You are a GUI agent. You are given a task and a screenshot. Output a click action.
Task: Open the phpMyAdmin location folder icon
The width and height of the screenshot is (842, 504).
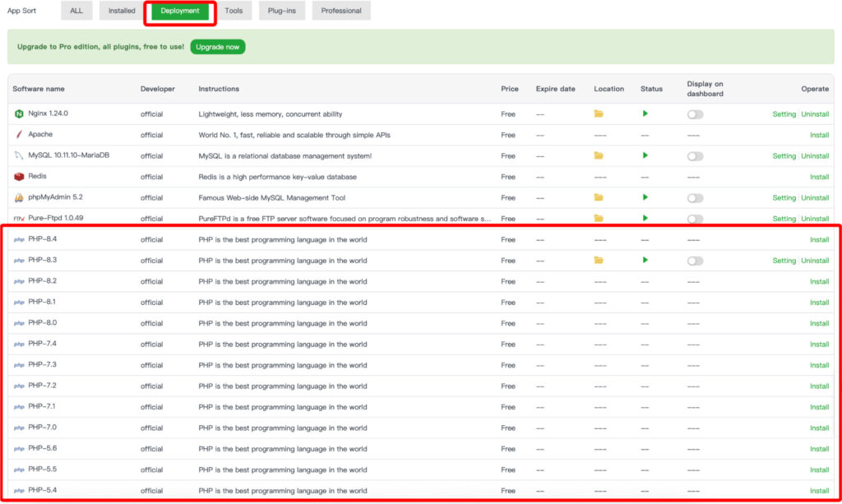click(x=599, y=197)
